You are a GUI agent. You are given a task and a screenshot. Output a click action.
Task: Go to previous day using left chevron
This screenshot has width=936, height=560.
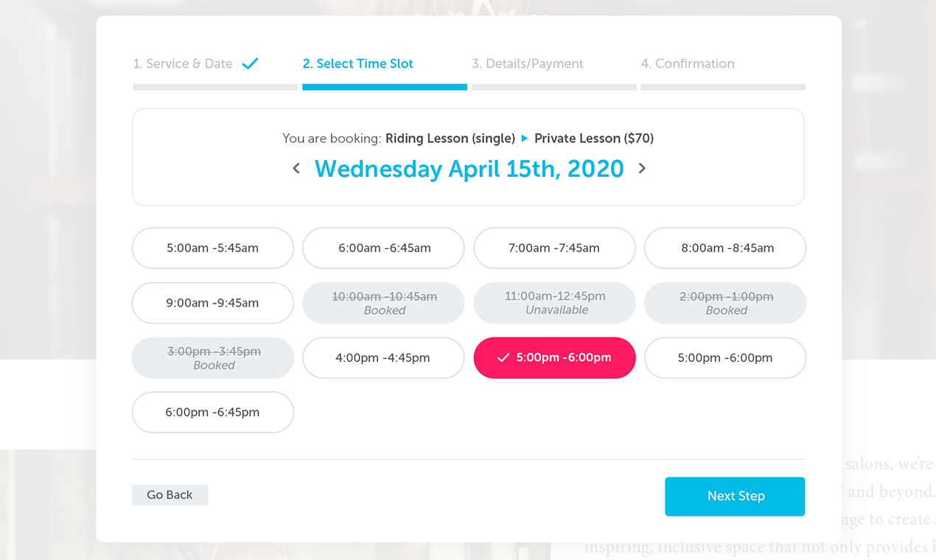296,169
